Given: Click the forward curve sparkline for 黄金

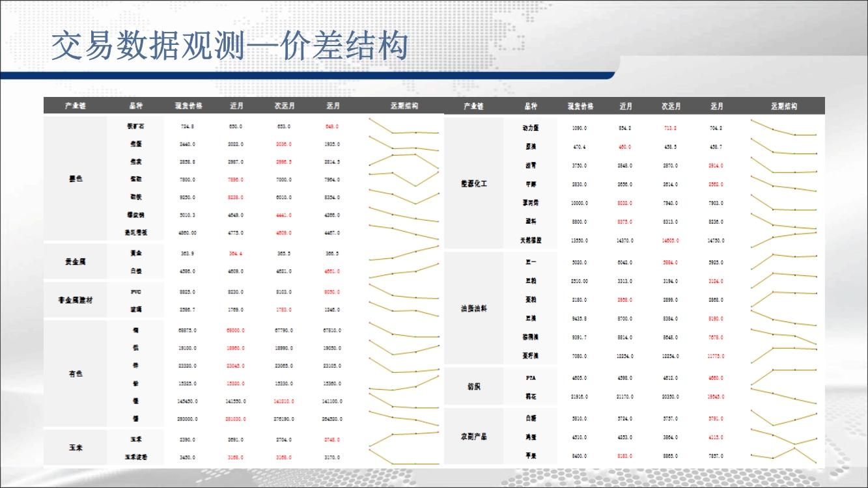Looking at the screenshot, I should pos(404,253).
